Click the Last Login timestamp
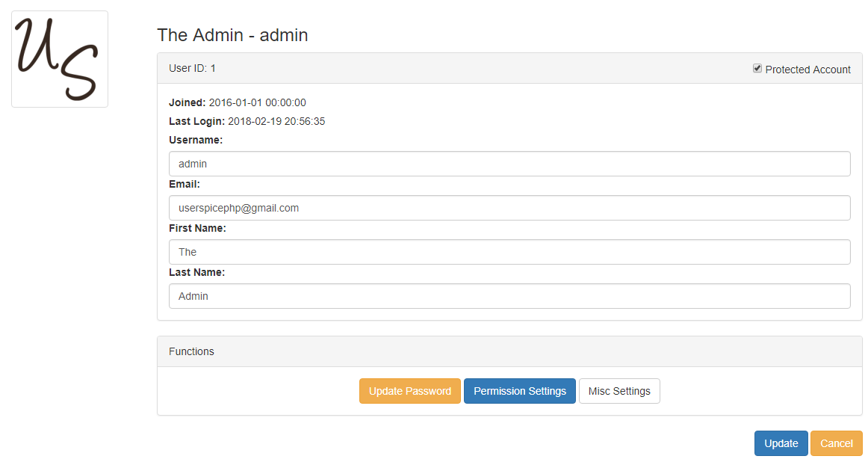Screen dimensions: 868x465 276,121
